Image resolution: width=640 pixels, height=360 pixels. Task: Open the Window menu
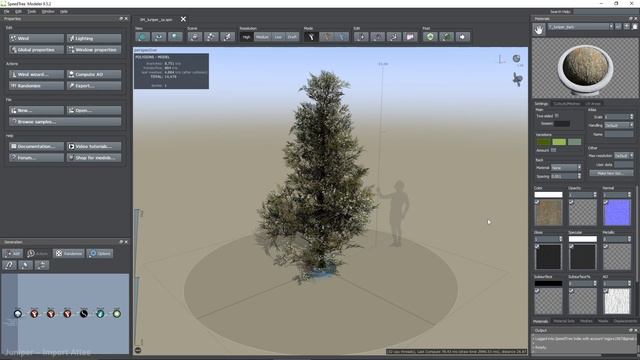click(x=48, y=11)
